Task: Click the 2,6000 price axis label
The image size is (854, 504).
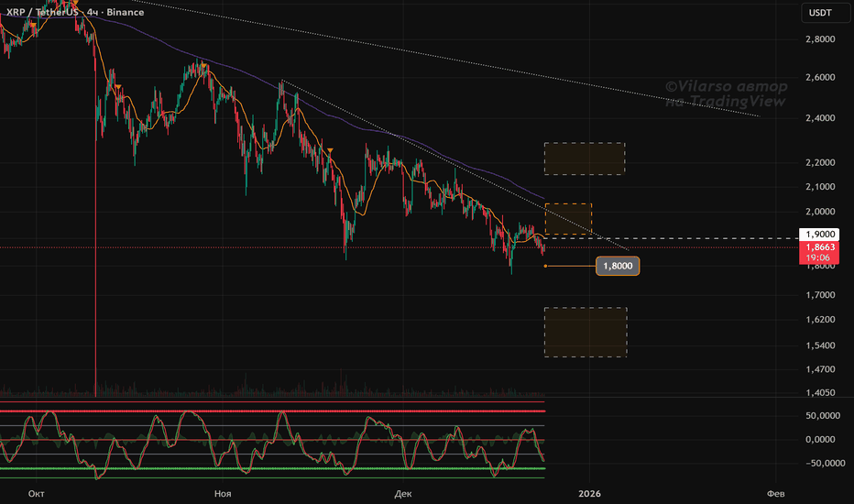Action: (x=820, y=77)
